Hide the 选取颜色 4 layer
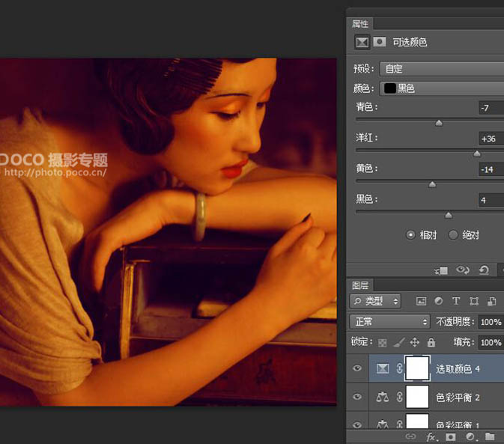 357,368
